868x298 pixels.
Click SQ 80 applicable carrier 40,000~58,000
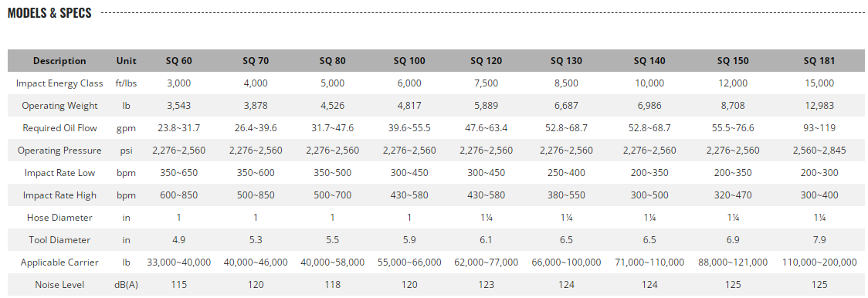tap(332, 262)
